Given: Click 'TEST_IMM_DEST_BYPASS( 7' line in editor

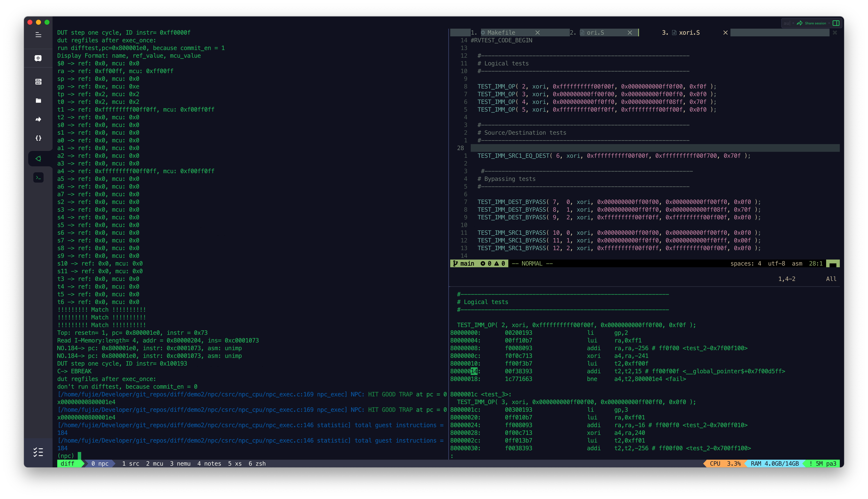Looking at the screenshot, I should point(619,202).
